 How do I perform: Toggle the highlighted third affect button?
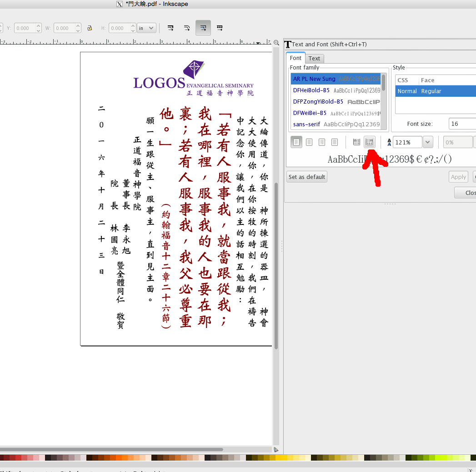click(x=203, y=28)
